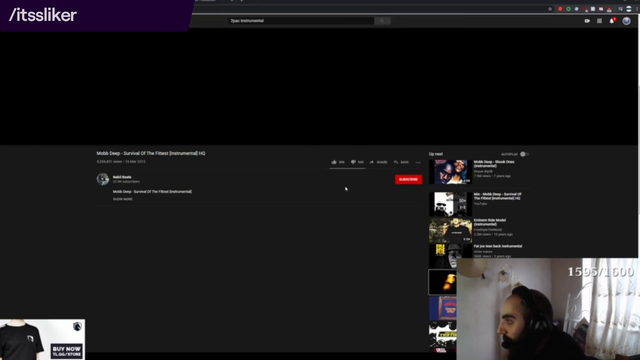Click the YouTube search box

point(301,21)
